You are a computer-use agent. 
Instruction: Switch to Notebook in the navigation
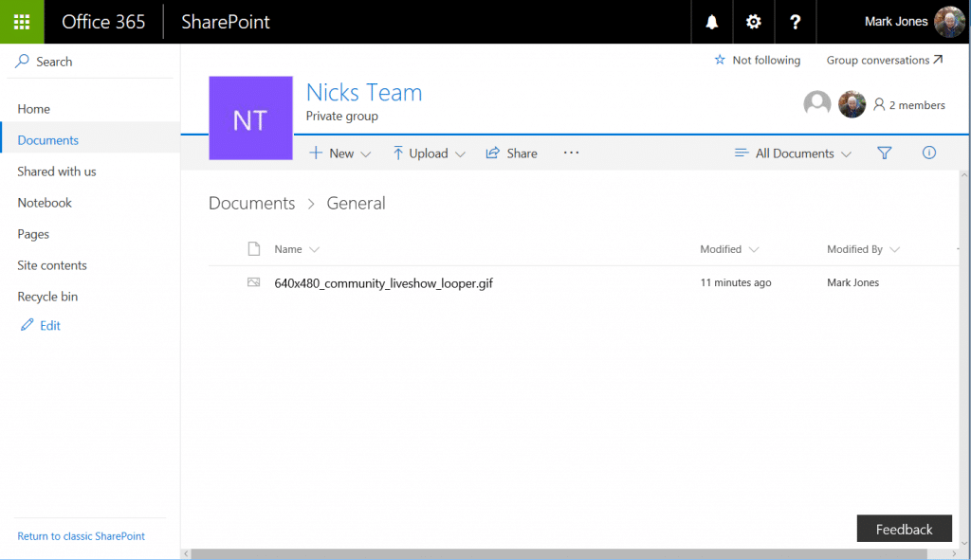click(44, 202)
